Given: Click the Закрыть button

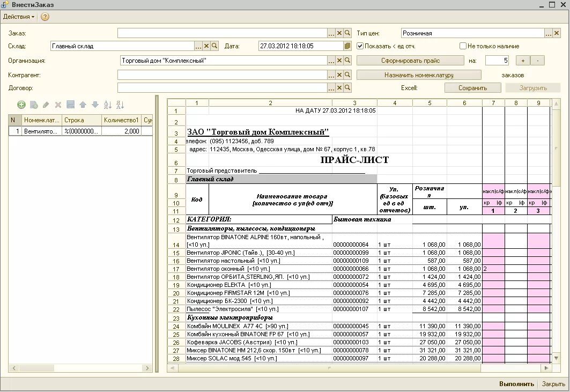Looking at the screenshot, I should pyautogui.click(x=553, y=383).
